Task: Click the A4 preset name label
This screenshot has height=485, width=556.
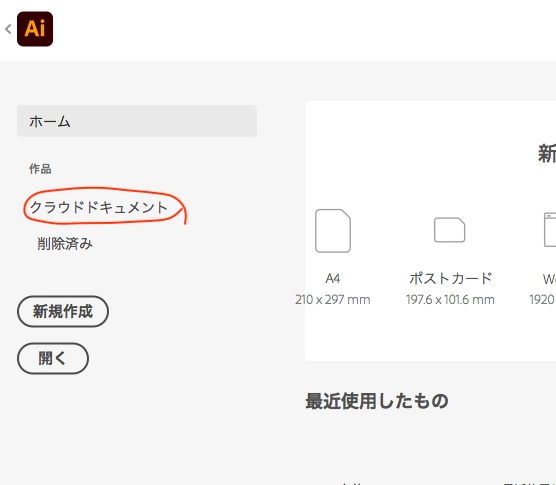Action: point(333,278)
